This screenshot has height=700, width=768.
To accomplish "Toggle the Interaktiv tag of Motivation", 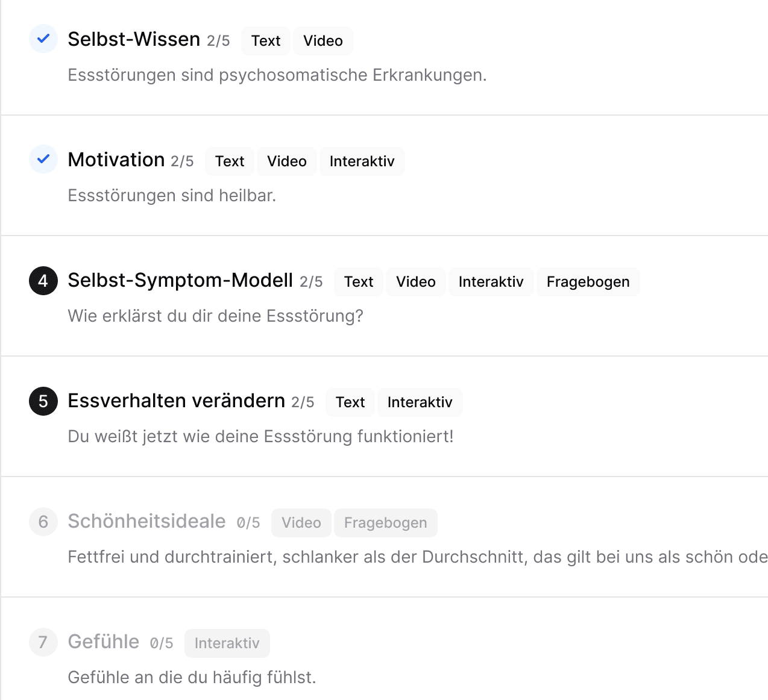I will coord(362,161).
